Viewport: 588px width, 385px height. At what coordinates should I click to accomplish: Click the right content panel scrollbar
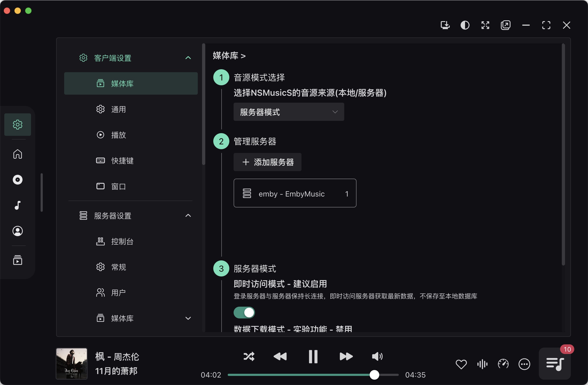coord(563,154)
